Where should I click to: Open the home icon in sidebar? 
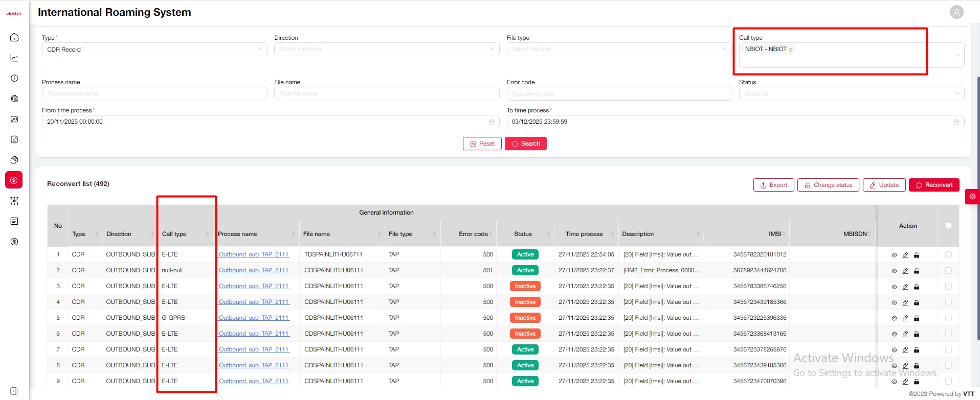coord(14,37)
